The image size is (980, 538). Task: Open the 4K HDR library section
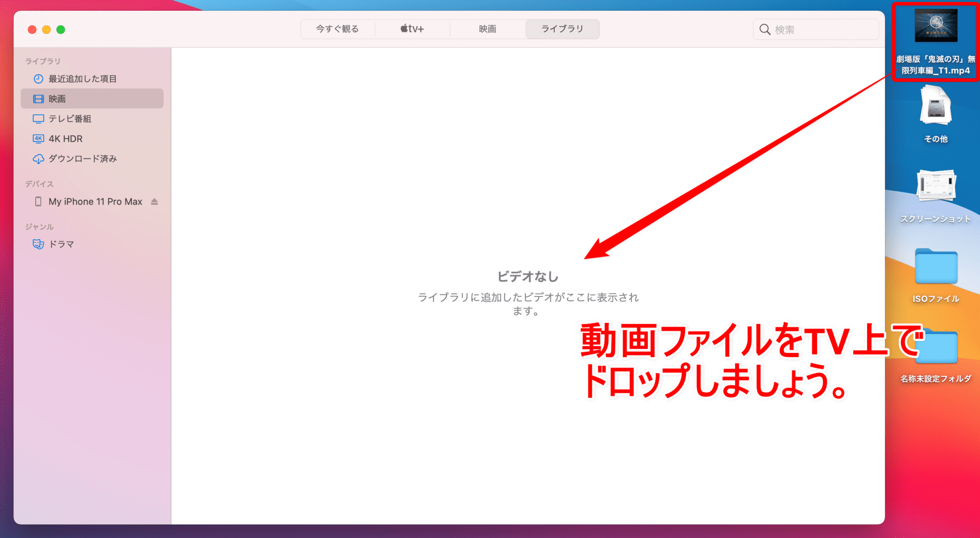(x=92, y=139)
